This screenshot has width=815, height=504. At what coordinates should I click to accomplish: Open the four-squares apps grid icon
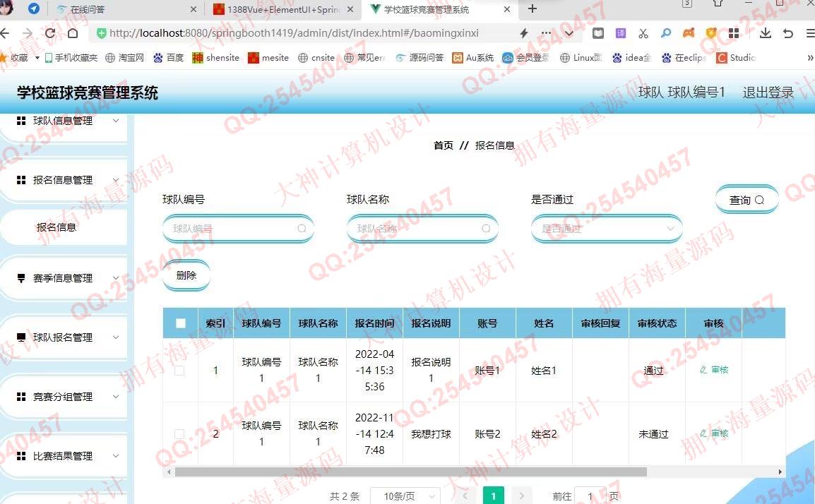734,33
